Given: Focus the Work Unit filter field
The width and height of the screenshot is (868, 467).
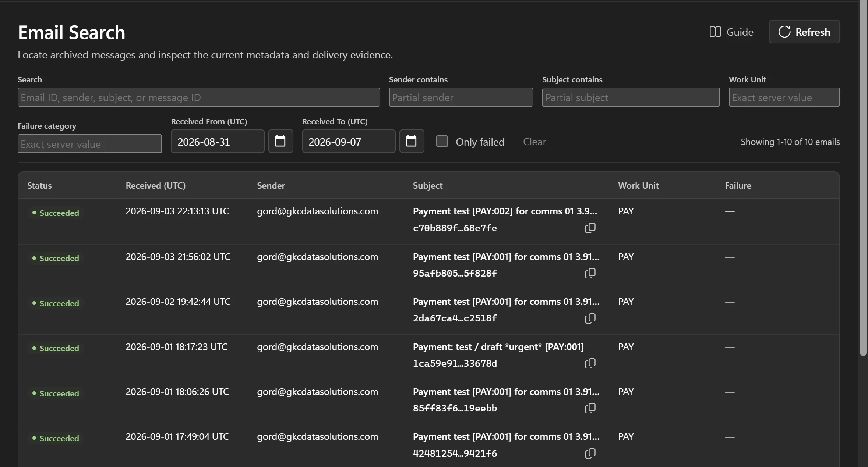Looking at the screenshot, I should (x=784, y=97).
